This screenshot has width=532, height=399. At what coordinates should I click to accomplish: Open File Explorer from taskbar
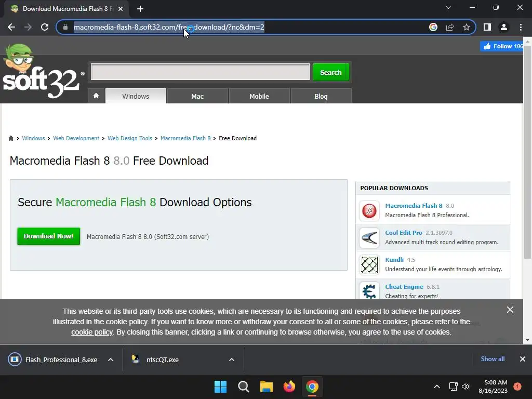[267, 387]
